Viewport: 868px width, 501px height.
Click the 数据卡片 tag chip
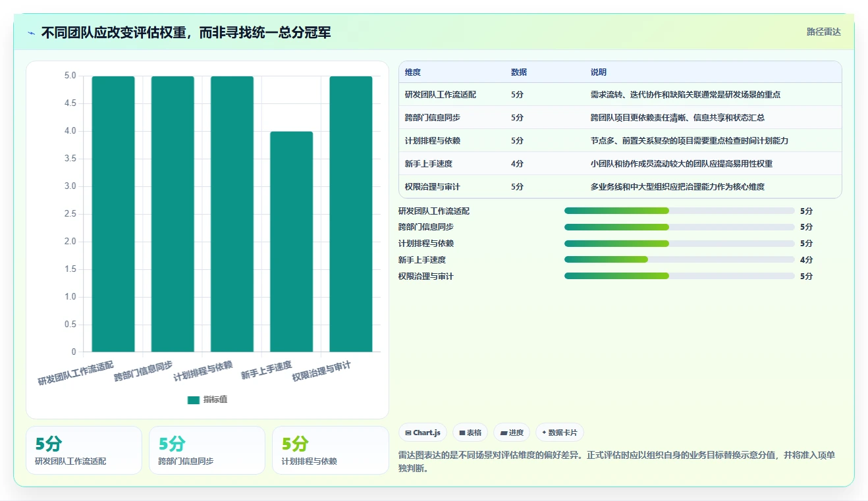559,433
